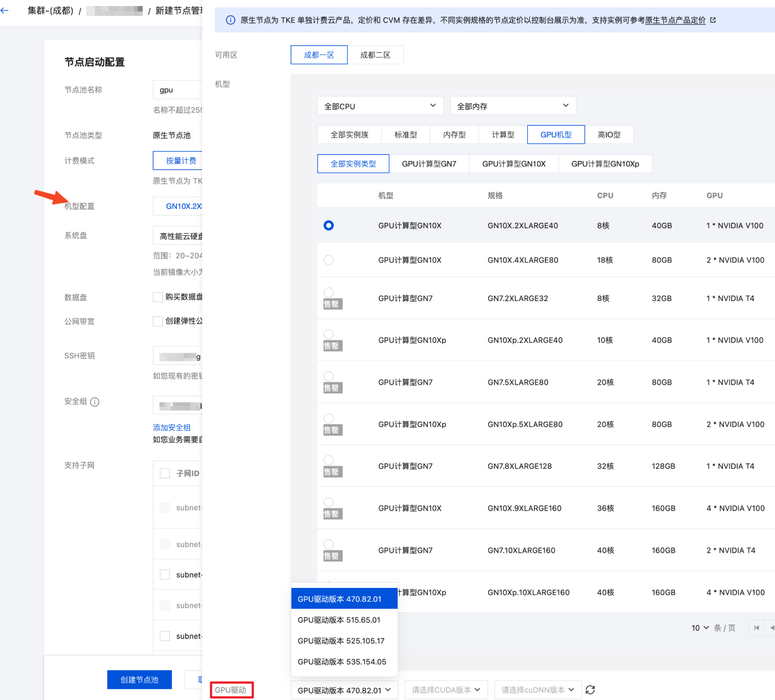Switch to the 计算型 instance family tab
775x700 pixels.
pos(503,135)
